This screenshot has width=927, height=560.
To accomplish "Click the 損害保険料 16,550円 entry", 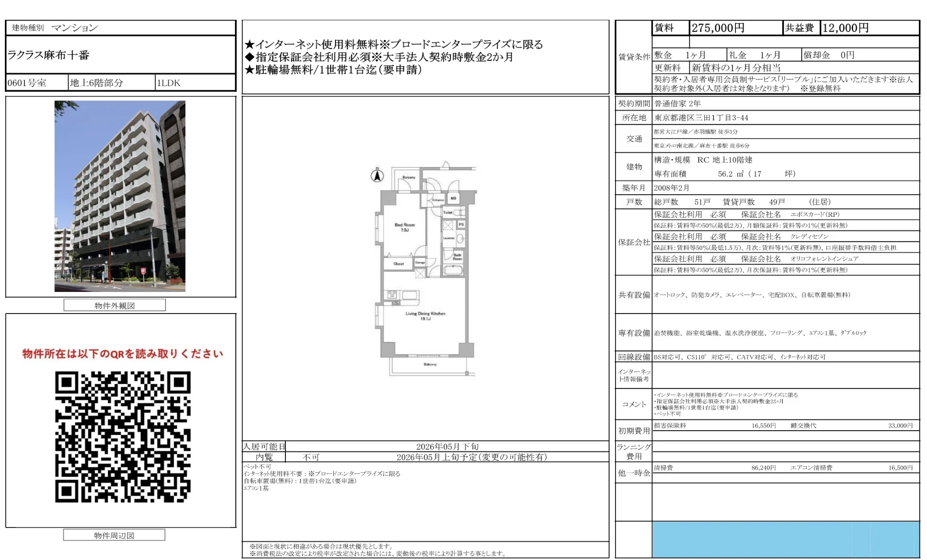I will pyautogui.click(x=715, y=425).
